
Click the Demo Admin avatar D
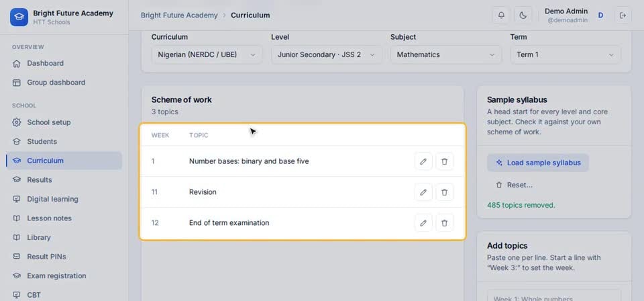coord(600,15)
